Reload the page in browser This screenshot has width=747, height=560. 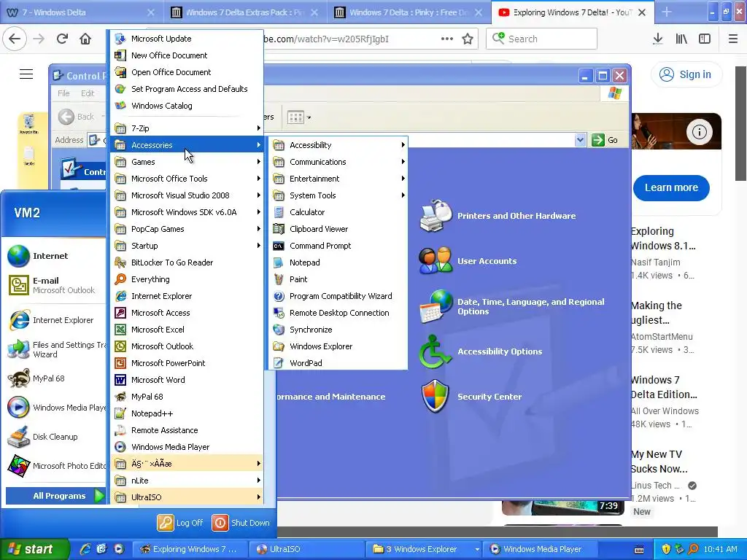pyautogui.click(x=62, y=39)
